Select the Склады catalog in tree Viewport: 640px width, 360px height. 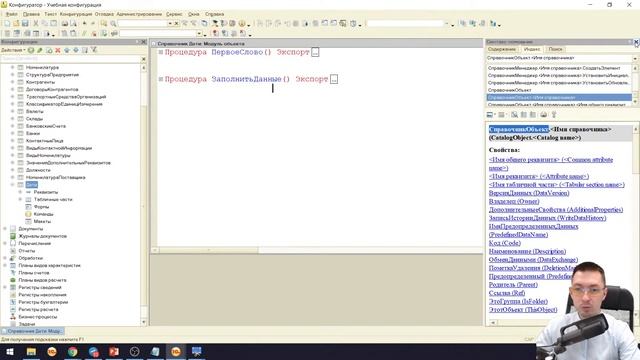(34, 119)
